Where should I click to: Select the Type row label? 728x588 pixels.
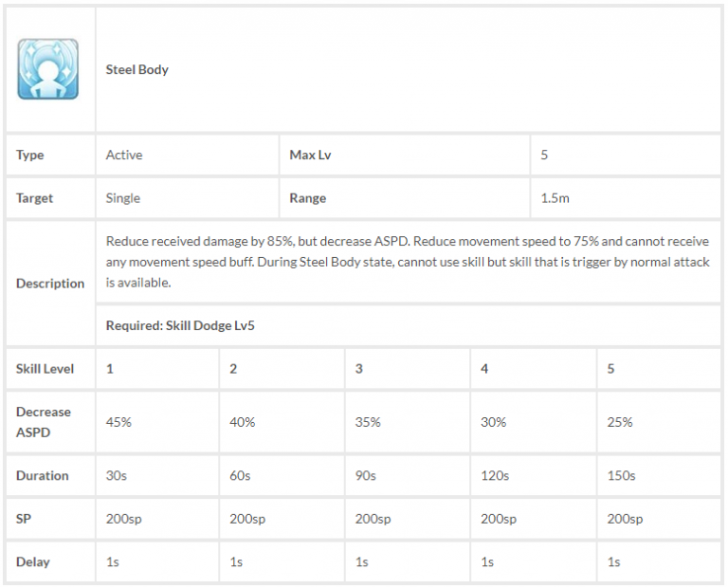coord(30,155)
